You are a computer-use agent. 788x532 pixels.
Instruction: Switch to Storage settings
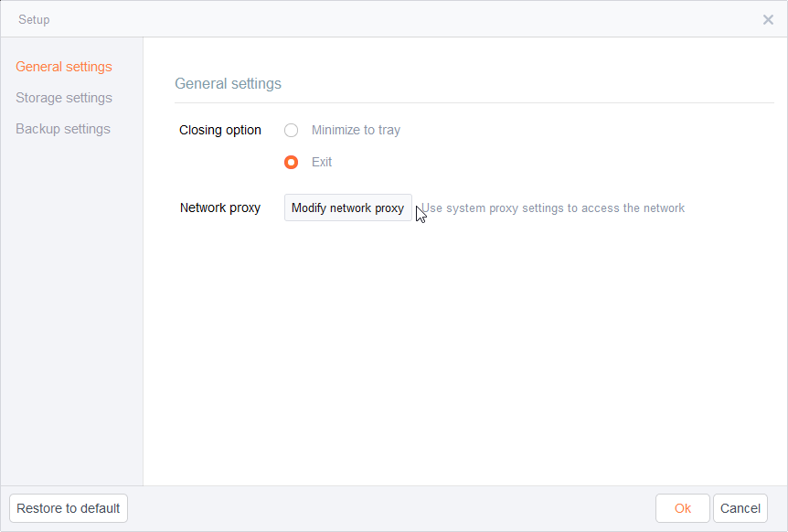tap(64, 98)
